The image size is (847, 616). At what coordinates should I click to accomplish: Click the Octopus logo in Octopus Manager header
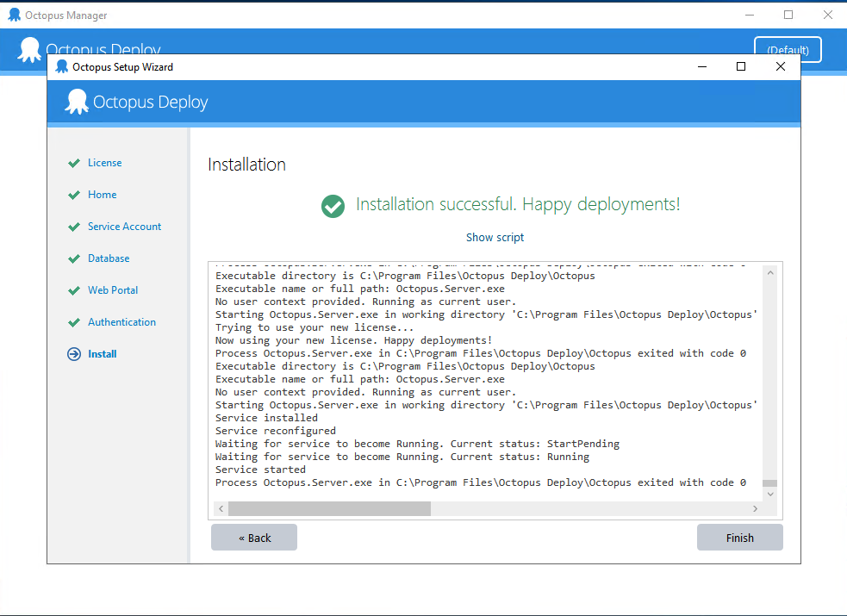[x=29, y=50]
